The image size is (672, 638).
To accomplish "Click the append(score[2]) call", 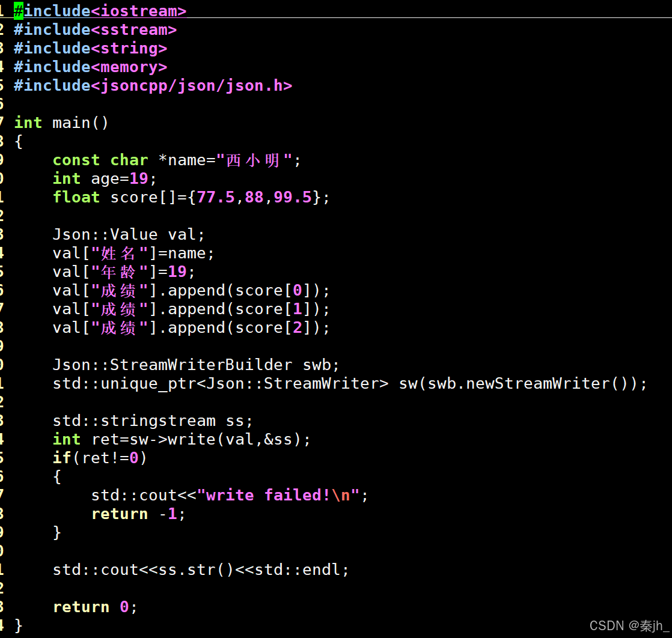I will click(248, 328).
